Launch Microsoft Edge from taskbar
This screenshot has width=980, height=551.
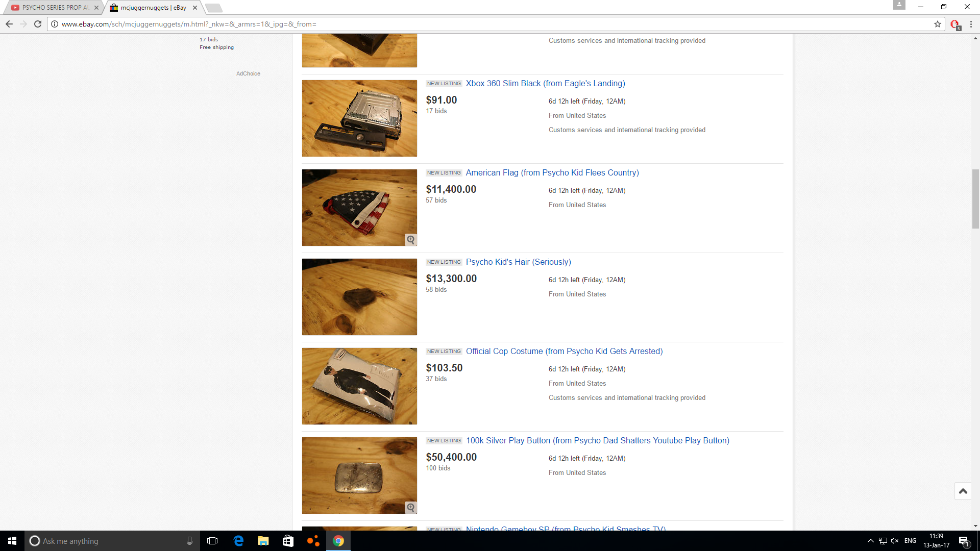(238, 541)
